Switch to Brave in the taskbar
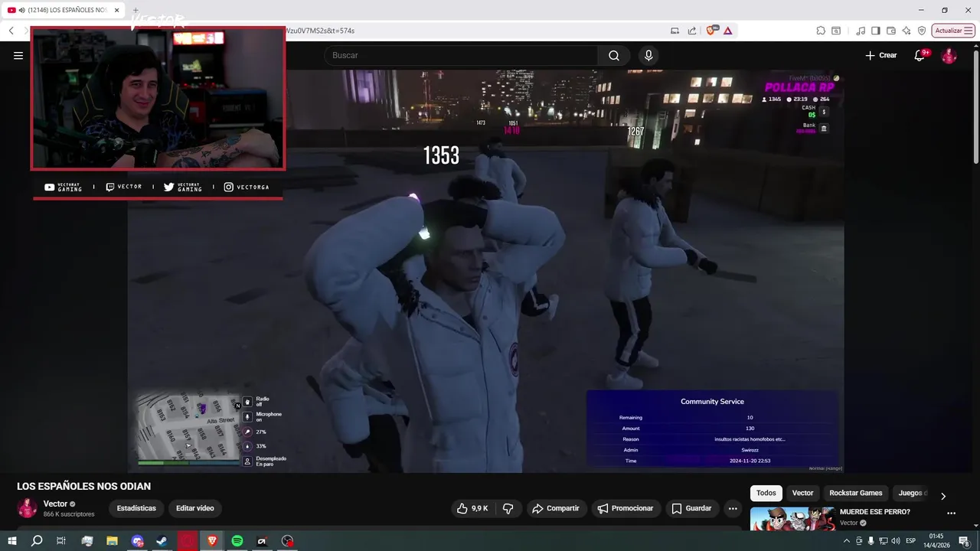 [212, 541]
